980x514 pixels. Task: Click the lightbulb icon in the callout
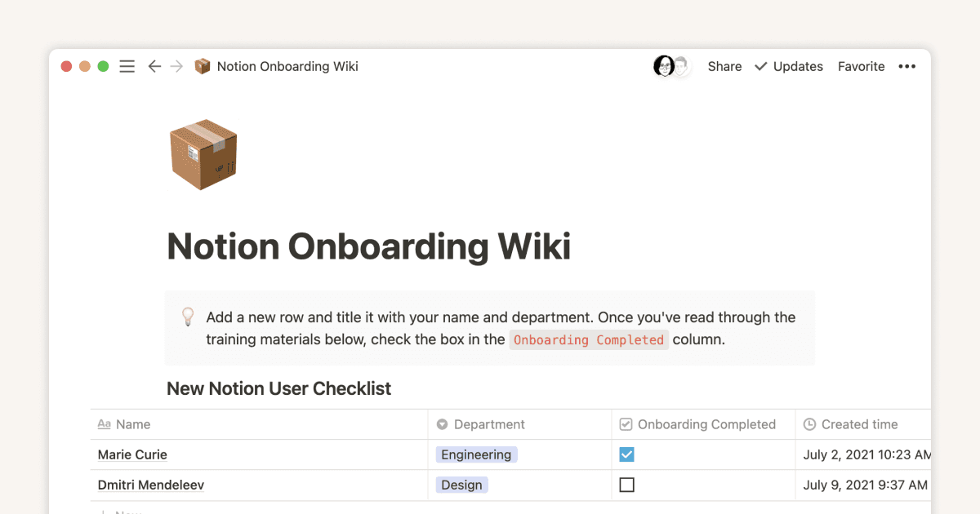tap(188, 316)
